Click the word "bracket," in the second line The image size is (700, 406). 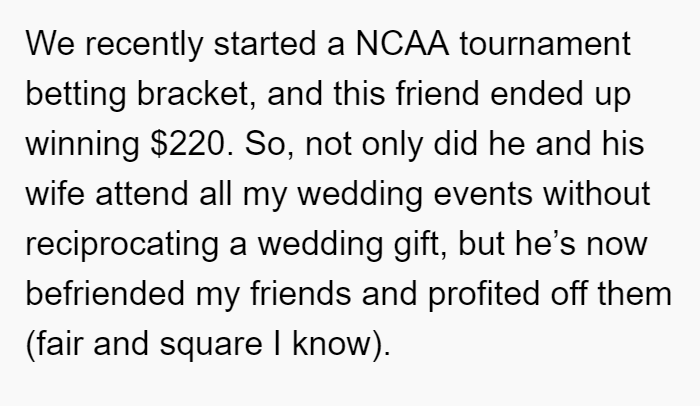click(196, 94)
